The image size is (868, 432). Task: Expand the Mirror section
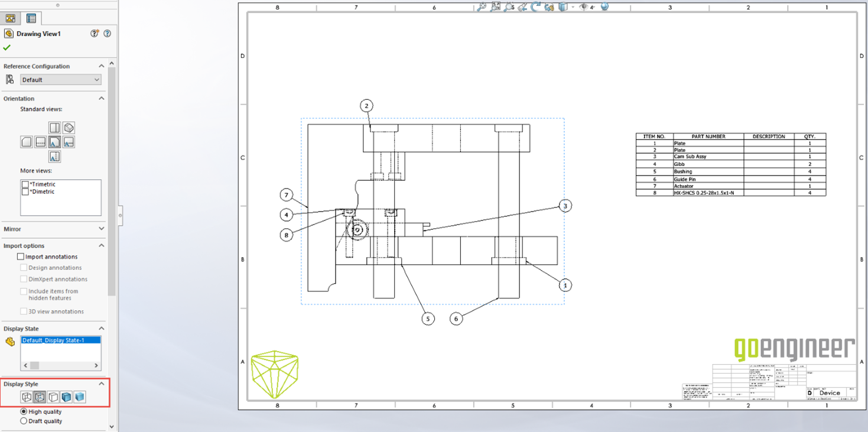(101, 229)
